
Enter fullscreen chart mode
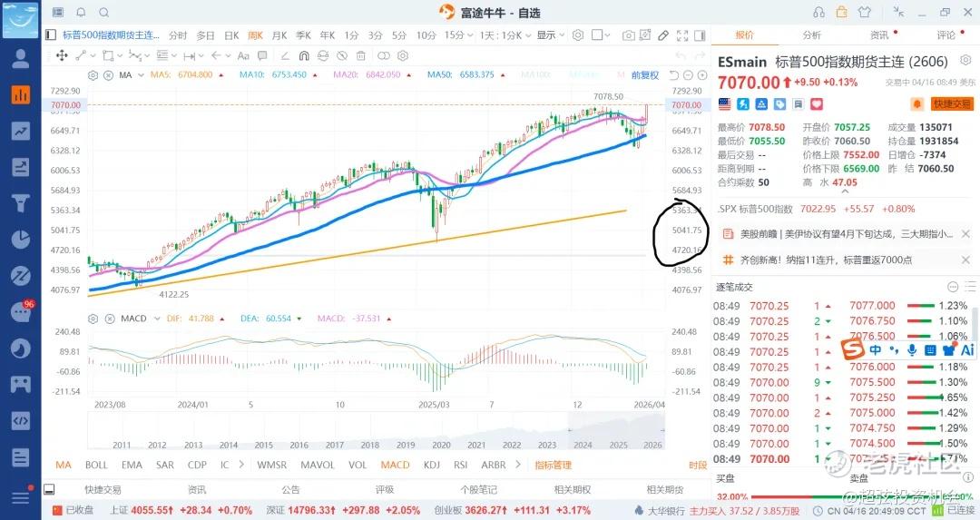(682, 35)
